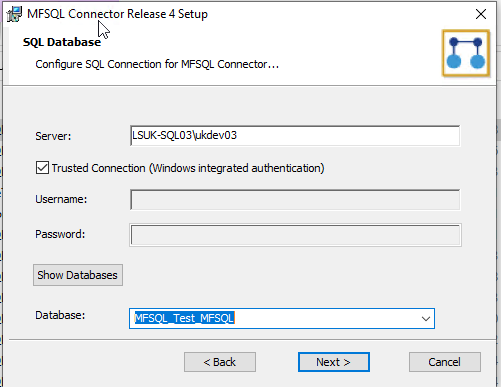The image size is (501, 387).
Task: Click the MFSQL Connector Release 4 Setup title
Action: (117, 14)
